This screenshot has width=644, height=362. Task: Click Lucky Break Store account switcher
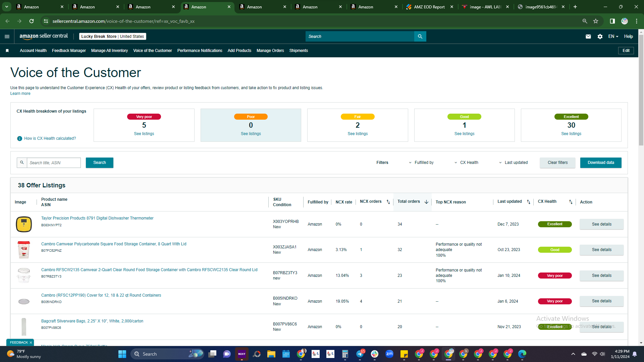point(112,37)
